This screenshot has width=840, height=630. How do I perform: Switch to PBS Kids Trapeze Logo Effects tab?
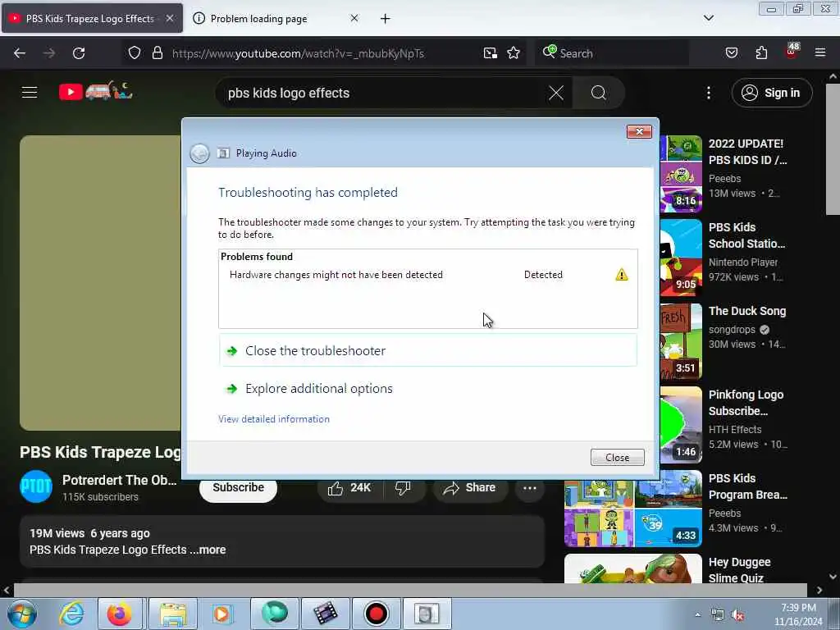(90, 18)
